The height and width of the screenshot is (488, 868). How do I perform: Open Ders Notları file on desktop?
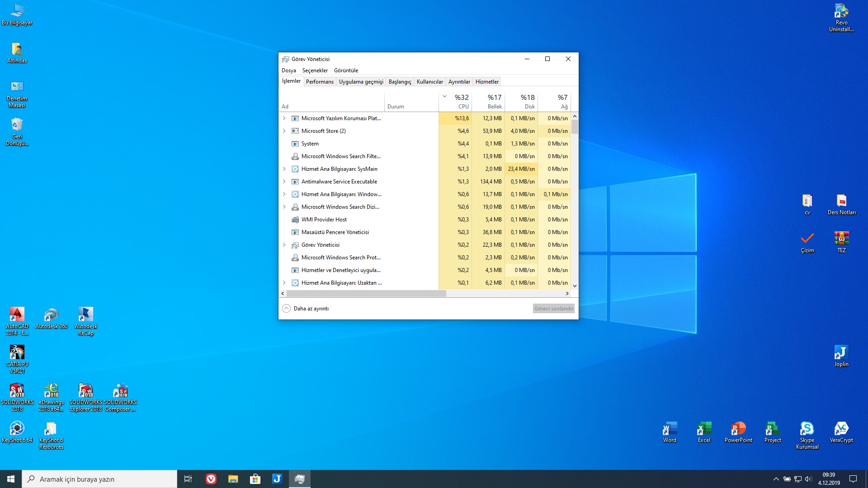[841, 204]
